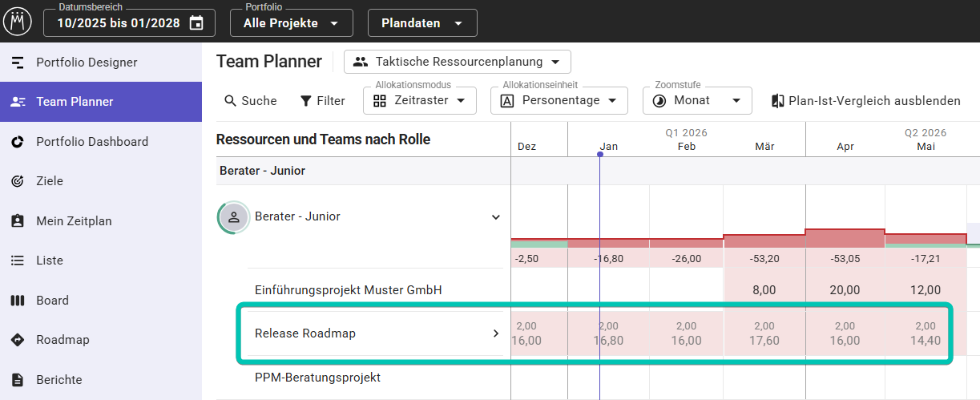Click the Einführungsprojekt Muster GmbH März cell
The width and height of the screenshot is (980, 400).
[x=764, y=290]
